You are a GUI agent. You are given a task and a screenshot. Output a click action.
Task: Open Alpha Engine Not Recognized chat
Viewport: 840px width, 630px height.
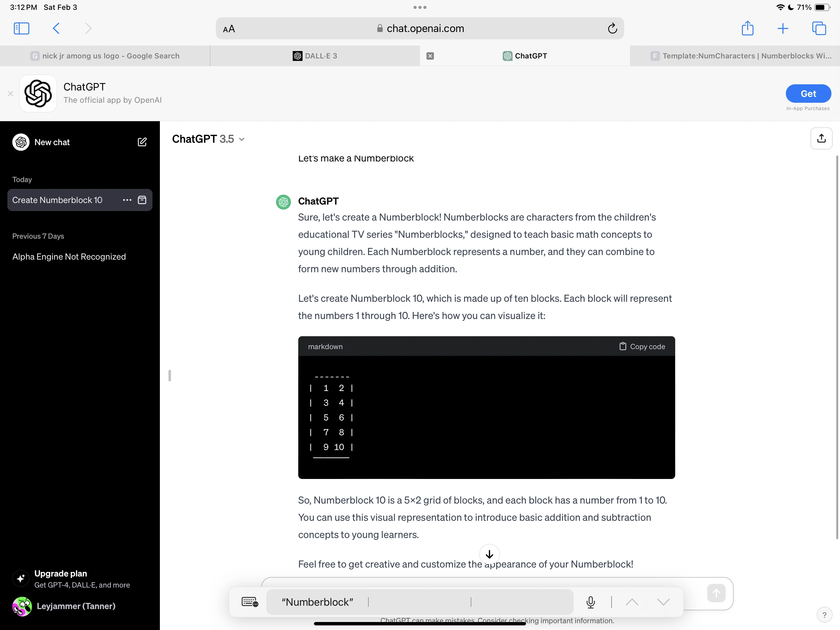tap(69, 257)
